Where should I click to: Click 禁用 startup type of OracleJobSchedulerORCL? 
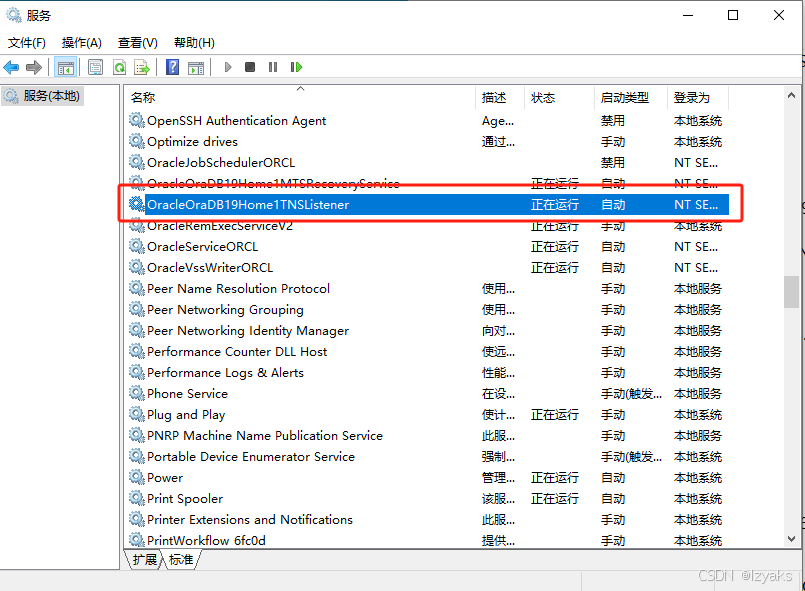(612, 163)
